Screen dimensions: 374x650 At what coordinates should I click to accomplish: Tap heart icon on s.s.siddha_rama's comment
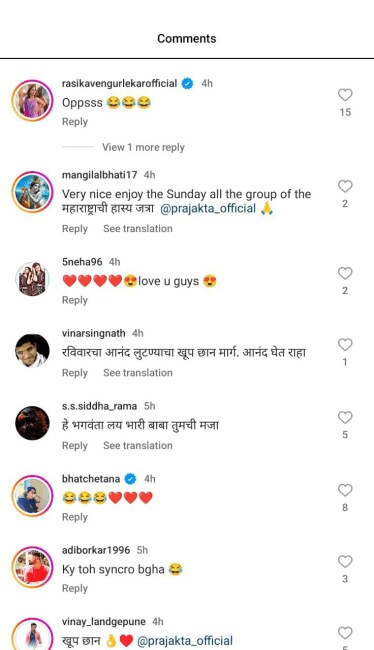click(345, 417)
